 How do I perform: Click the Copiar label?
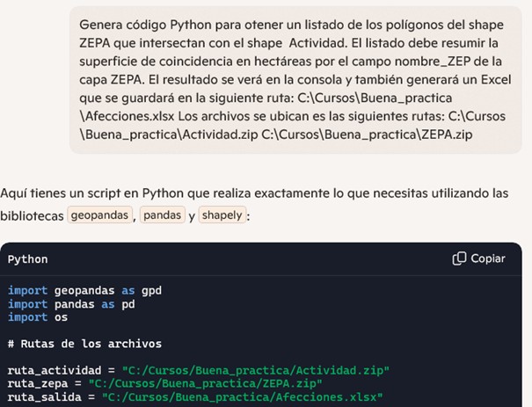coord(488,258)
